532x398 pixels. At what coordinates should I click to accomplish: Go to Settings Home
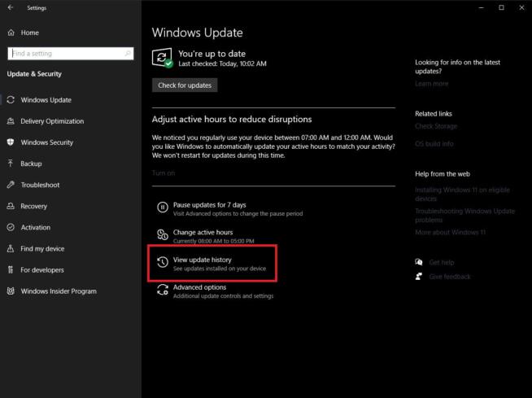point(30,33)
